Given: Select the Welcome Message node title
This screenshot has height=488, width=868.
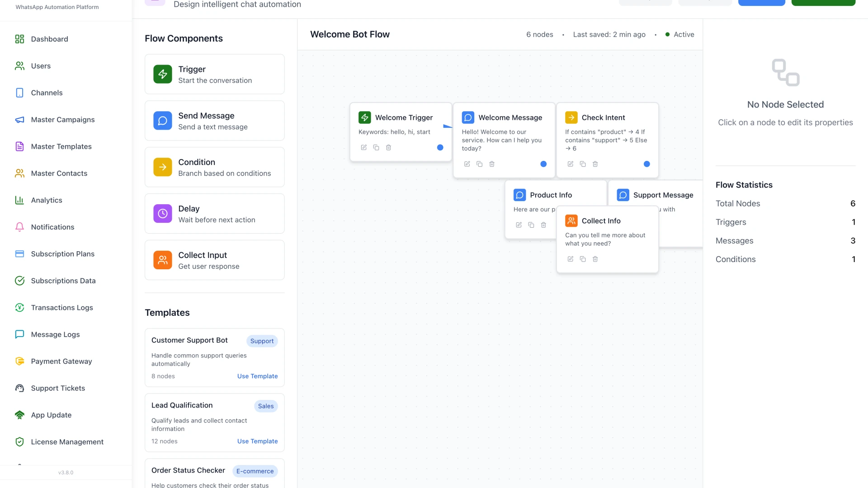Looking at the screenshot, I should point(510,117).
